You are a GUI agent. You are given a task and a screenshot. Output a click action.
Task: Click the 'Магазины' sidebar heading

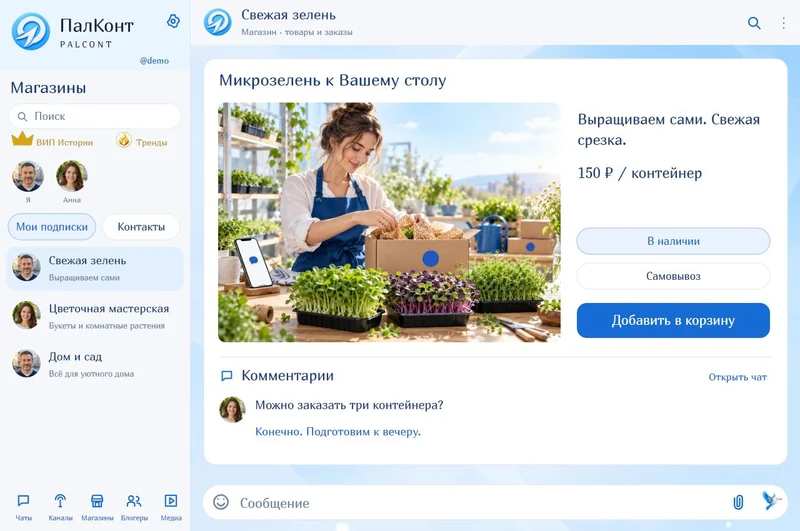[48, 88]
